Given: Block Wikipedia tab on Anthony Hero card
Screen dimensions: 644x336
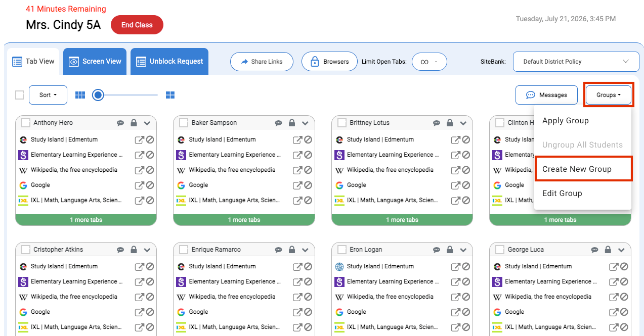Looking at the screenshot, I should click(x=150, y=170).
